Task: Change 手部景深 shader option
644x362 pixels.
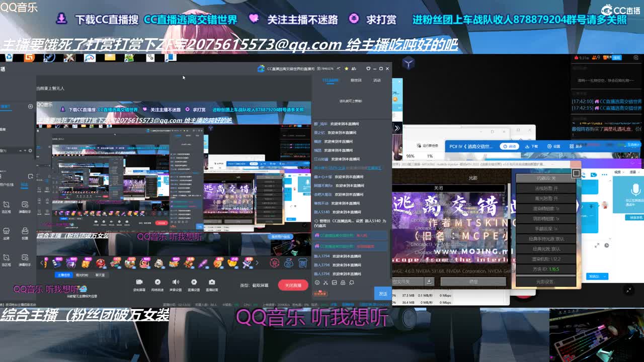Action: [545, 229]
